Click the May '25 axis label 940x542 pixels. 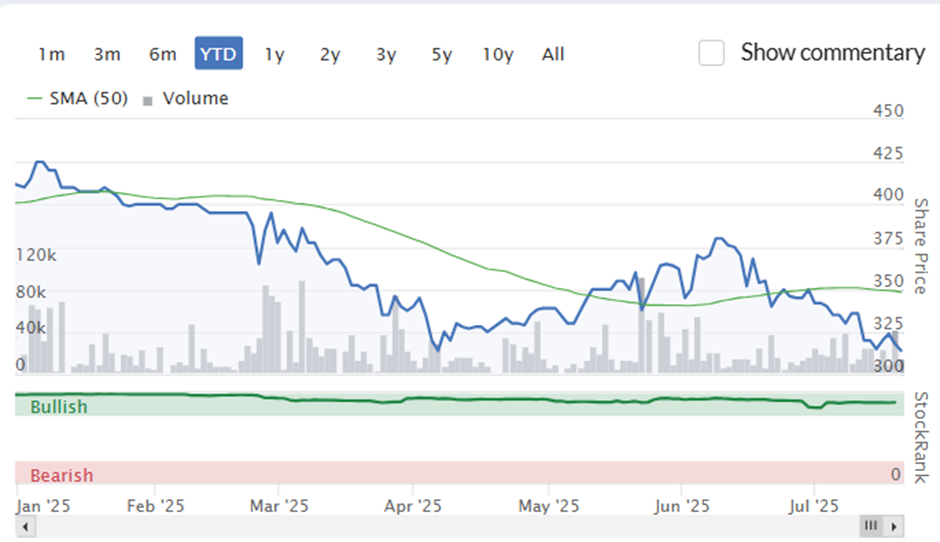point(549,506)
